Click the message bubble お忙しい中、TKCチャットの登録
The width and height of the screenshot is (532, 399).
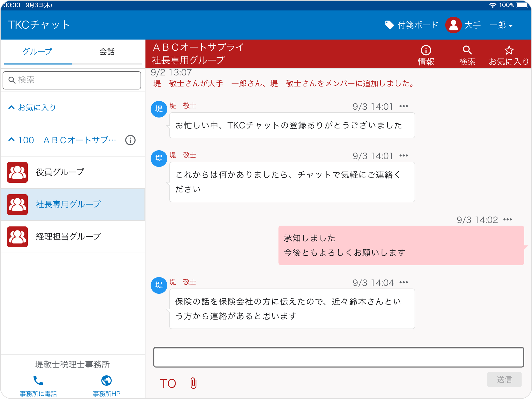[292, 125]
